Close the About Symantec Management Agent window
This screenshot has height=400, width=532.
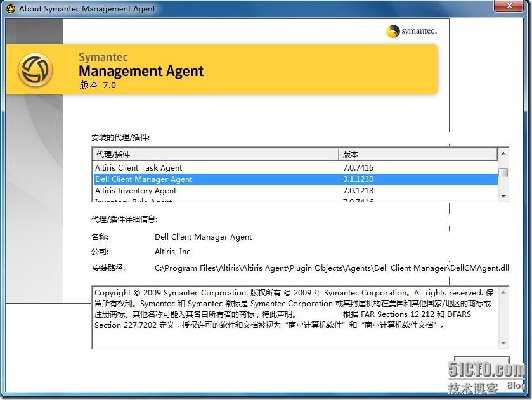click(509, 6)
